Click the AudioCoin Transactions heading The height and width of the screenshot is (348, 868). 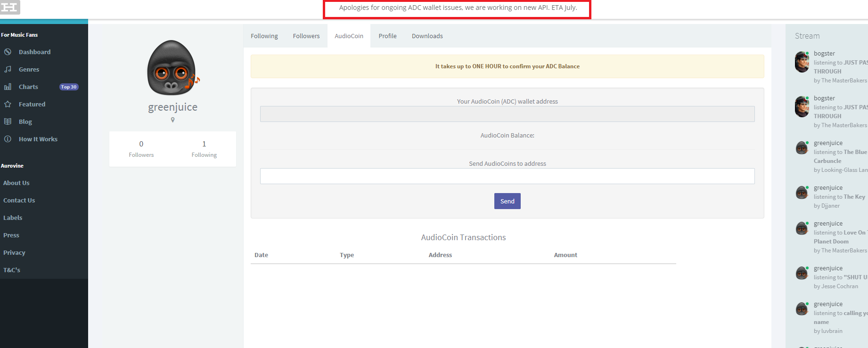pos(463,237)
